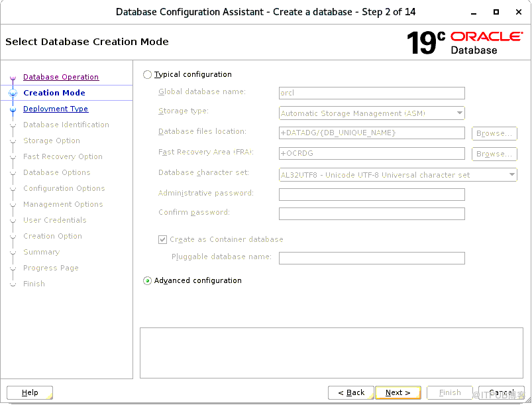This screenshot has height=405, width=532.
Task: Focus the Confirm password field
Action: click(372, 213)
